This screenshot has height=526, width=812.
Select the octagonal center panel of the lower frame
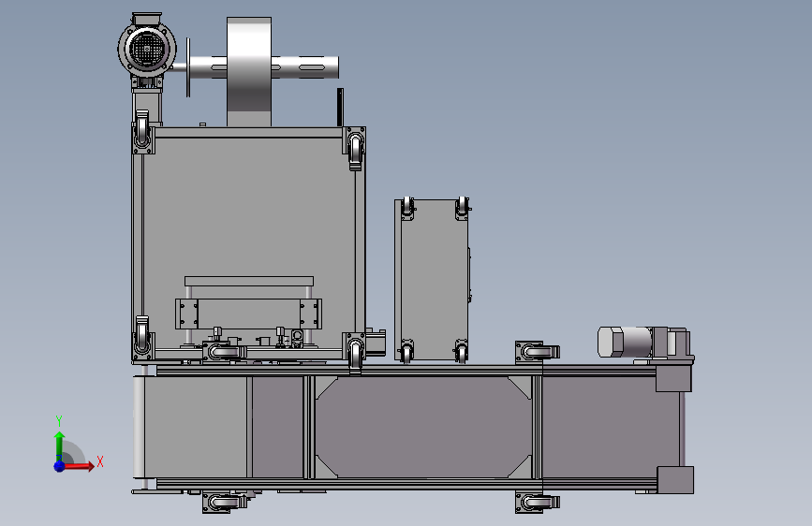423,427
